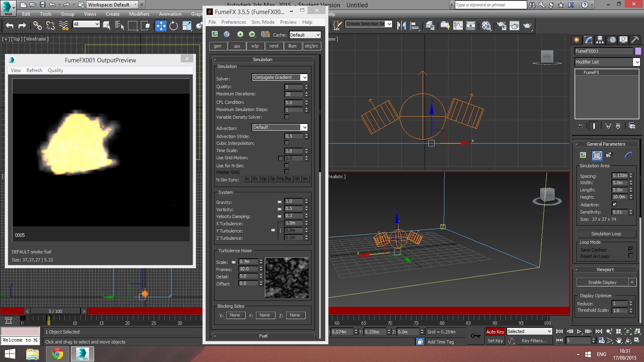The height and width of the screenshot is (362, 644).
Task: Click the FumeFX continue simulation icon
Action: tap(252, 34)
